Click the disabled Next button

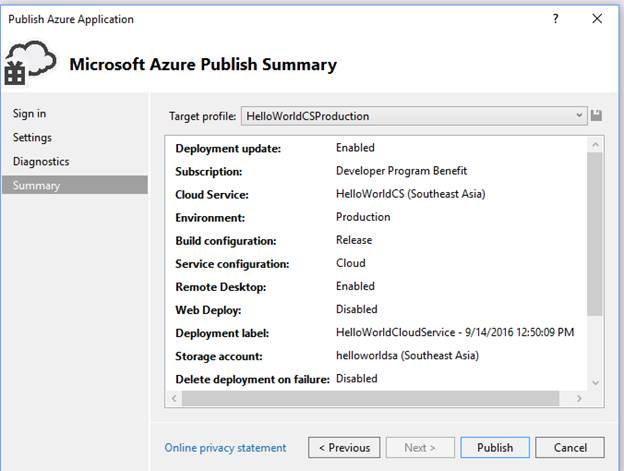pos(420,448)
